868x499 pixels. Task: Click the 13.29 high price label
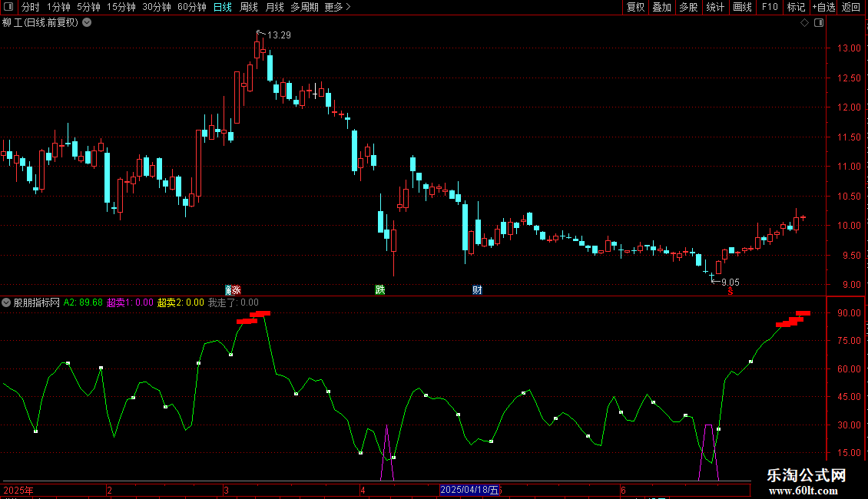click(x=279, y=35)
